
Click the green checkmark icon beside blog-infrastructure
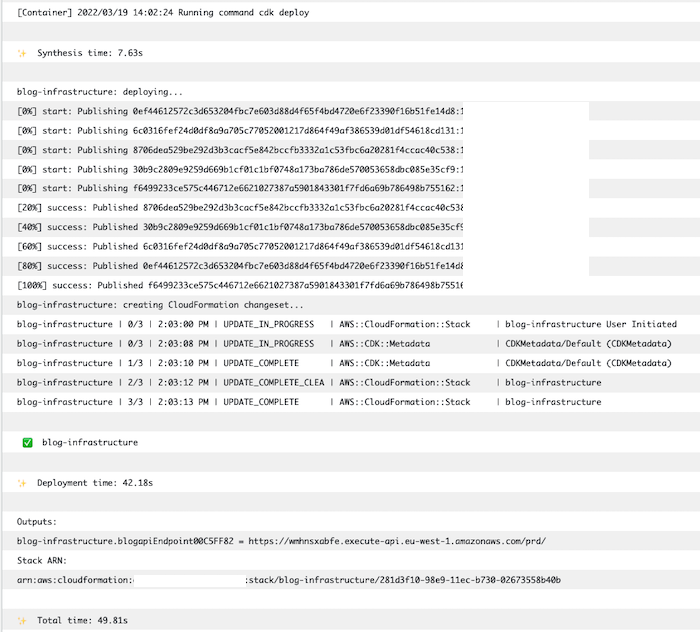28,443
